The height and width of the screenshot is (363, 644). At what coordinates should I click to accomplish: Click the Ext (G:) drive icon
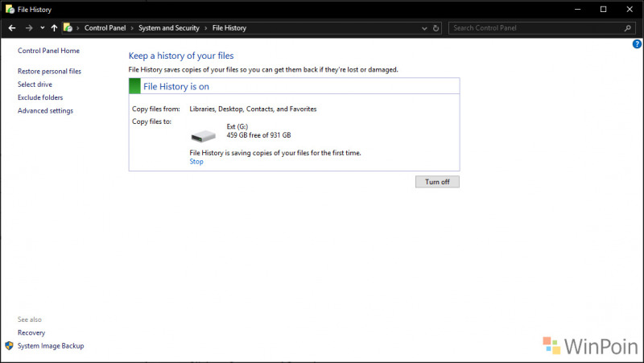click(x=204, y=135)
